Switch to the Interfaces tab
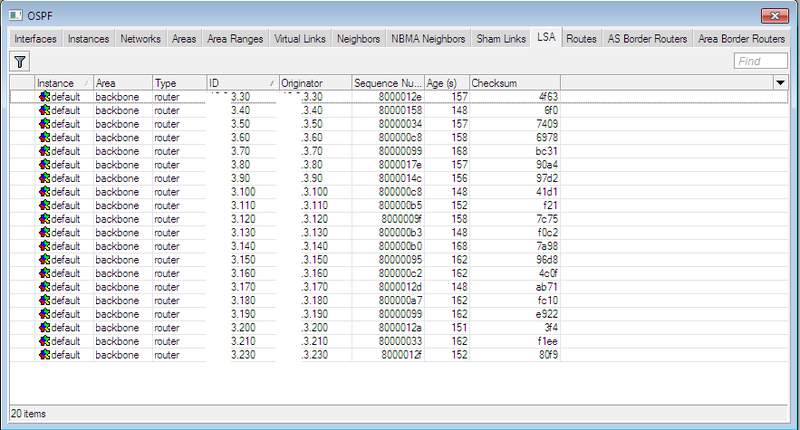This screenshot has height=430, width=800. coord(35,39)
